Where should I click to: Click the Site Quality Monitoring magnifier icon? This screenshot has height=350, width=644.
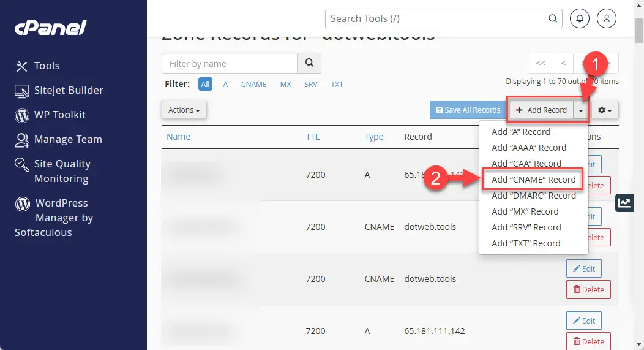click(x=22, y=165)
